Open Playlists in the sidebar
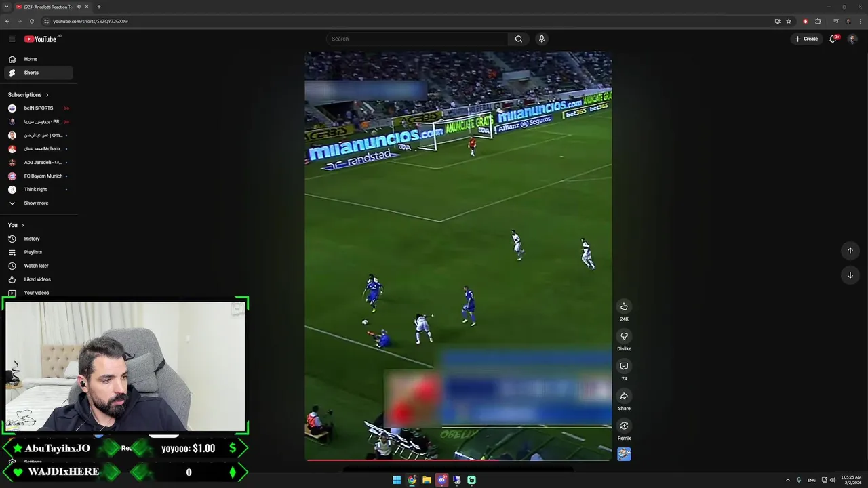868x488 pixels. pyautogui.click(x=39, y=252)
